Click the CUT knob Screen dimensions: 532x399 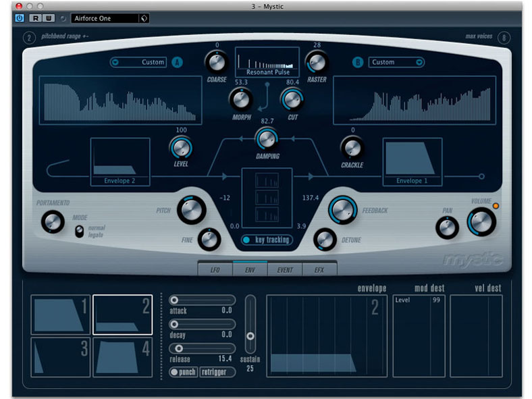292,100
